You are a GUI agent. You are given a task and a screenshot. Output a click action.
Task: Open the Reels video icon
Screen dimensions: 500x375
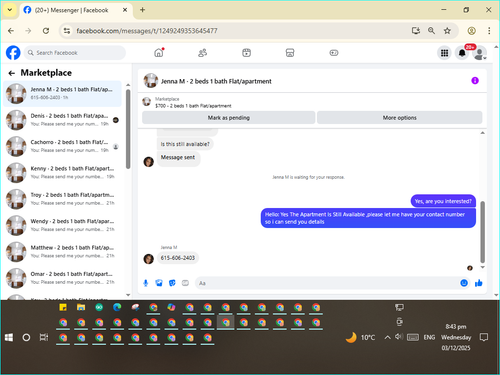tap(246, 53)
